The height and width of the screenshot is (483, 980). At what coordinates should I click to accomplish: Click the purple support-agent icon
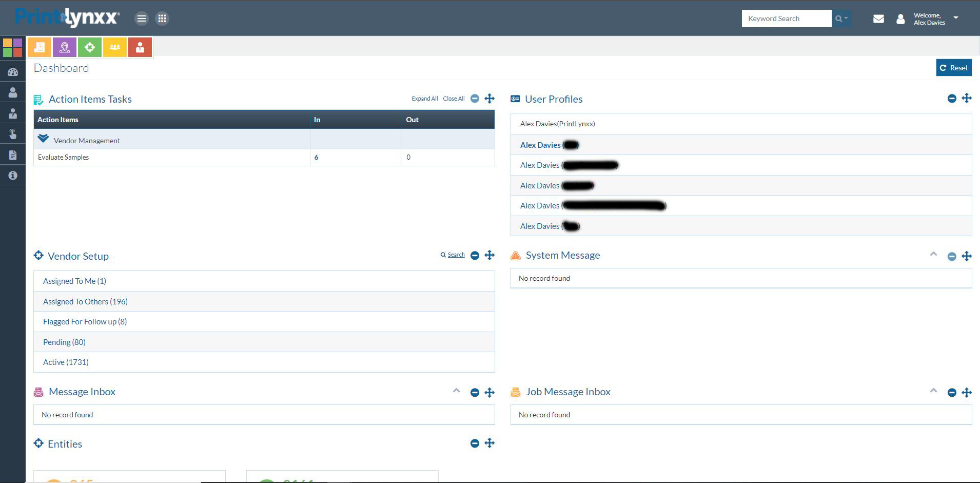64,47
